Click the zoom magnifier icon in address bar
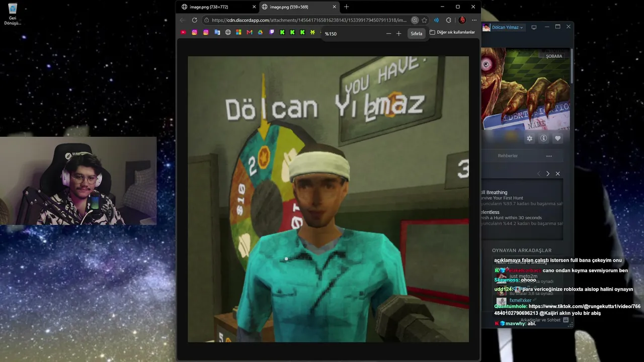 [x=415, y=20]
